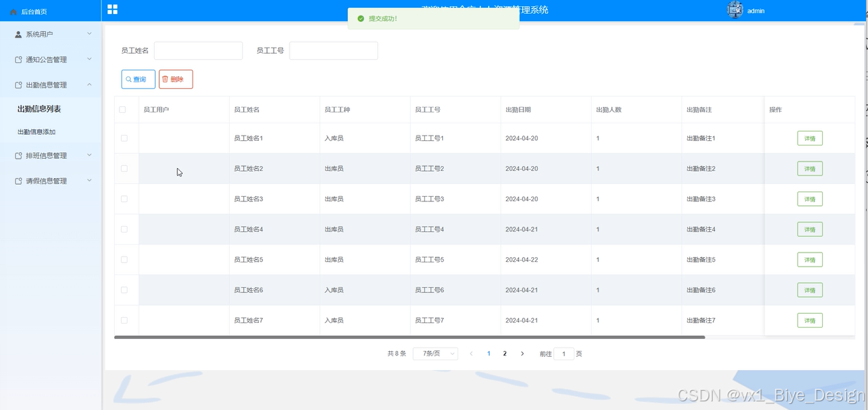
Task: Focus the 员工工号 search field
Action: [x=333, y=51]
